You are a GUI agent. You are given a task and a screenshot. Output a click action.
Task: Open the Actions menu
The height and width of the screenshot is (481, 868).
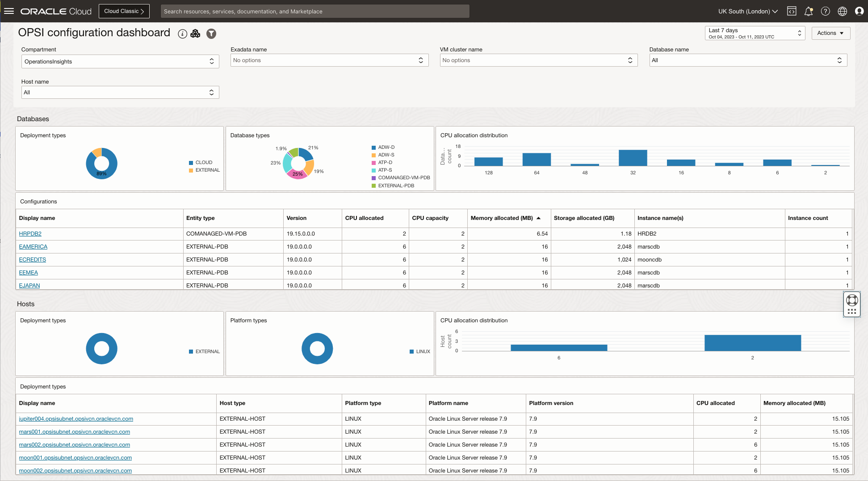[x=830, y=33]
